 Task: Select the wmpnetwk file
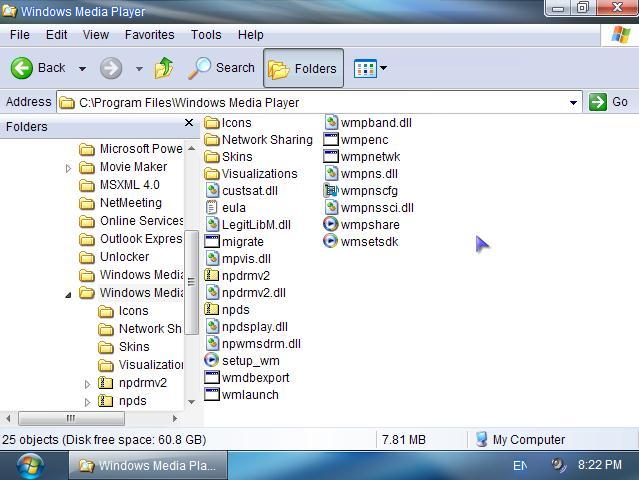(362, 157)
